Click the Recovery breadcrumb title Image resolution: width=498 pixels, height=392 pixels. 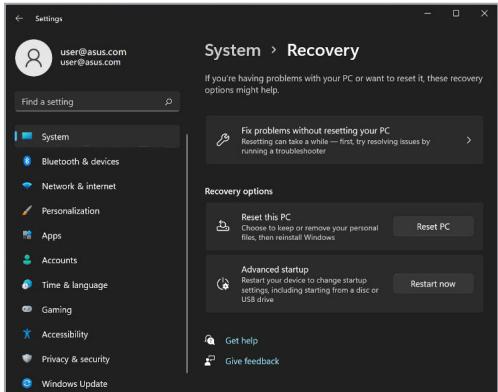pos(323,51)
